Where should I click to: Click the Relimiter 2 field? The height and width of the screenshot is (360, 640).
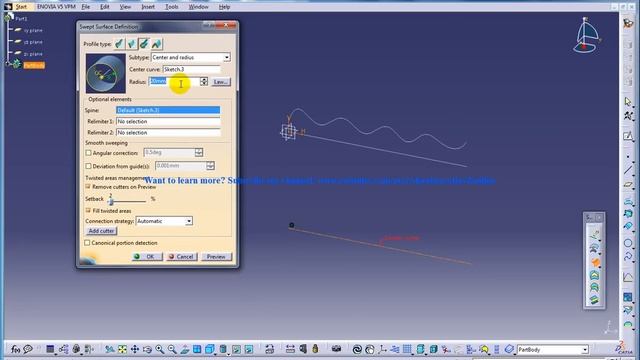pos(168,132)
